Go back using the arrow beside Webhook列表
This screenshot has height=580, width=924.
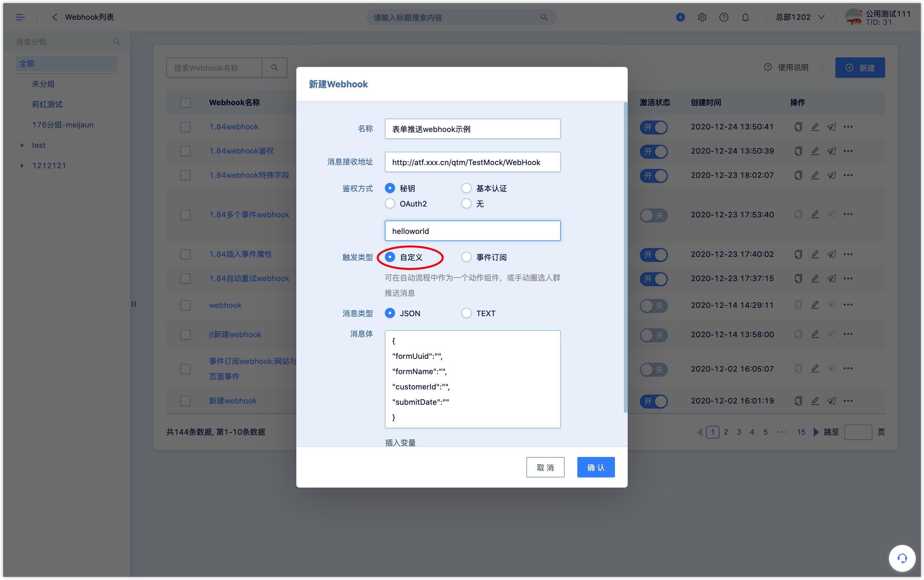coord(54,17)
